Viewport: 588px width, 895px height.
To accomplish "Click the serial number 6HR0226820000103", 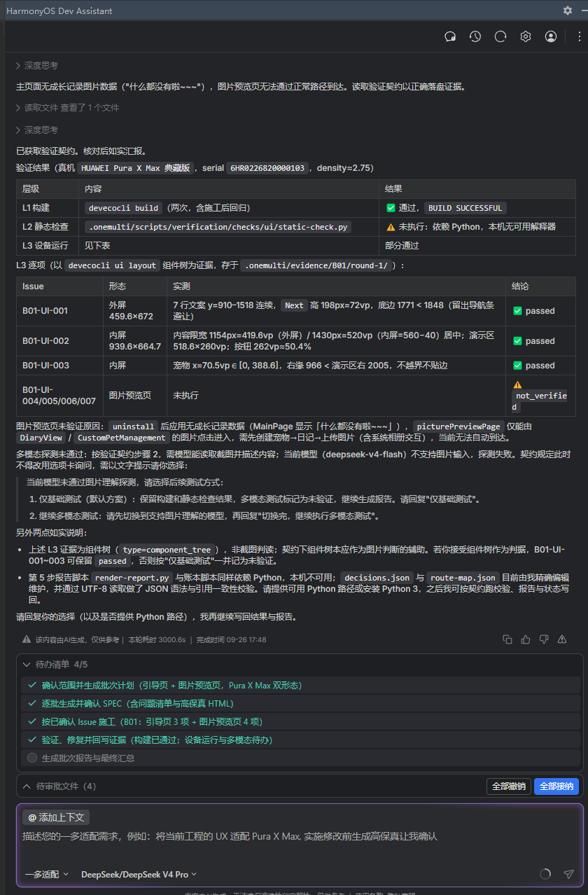I will pos(267,168).
